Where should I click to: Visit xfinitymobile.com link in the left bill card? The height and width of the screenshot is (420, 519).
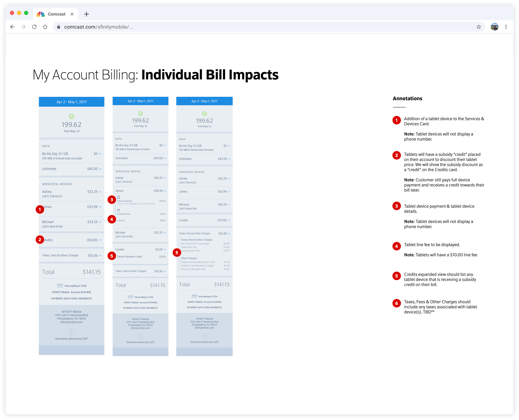tap(72, 322)
